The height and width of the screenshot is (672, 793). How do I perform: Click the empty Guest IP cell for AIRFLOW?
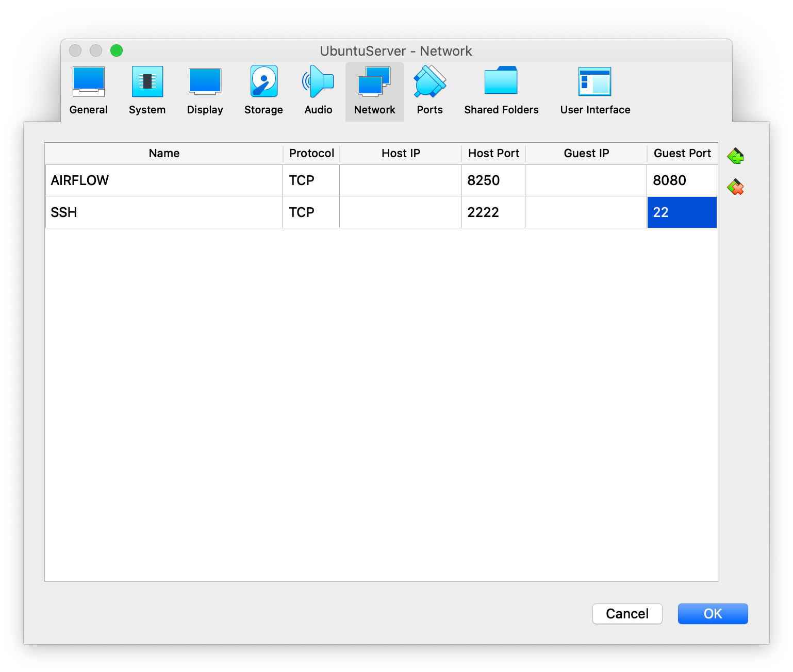pos(586,180)
